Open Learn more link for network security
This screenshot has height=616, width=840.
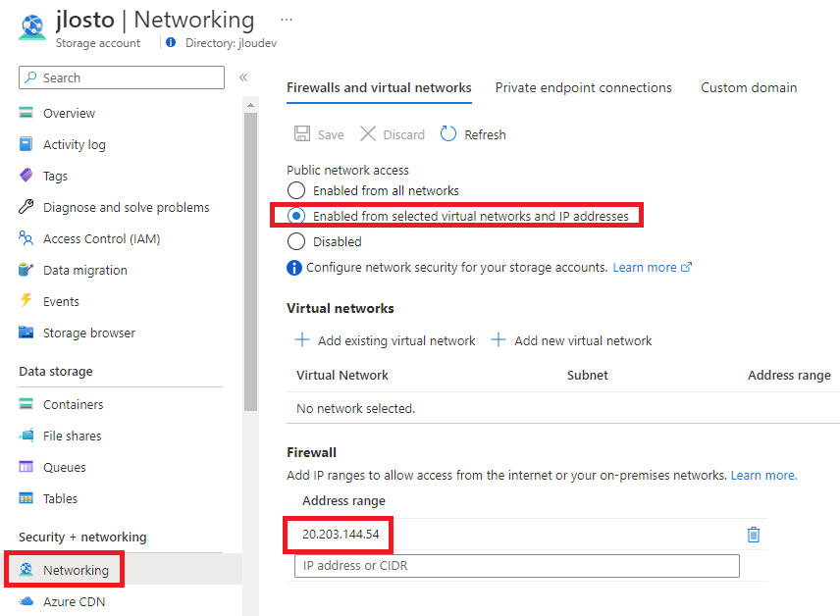tap(652, 267)
